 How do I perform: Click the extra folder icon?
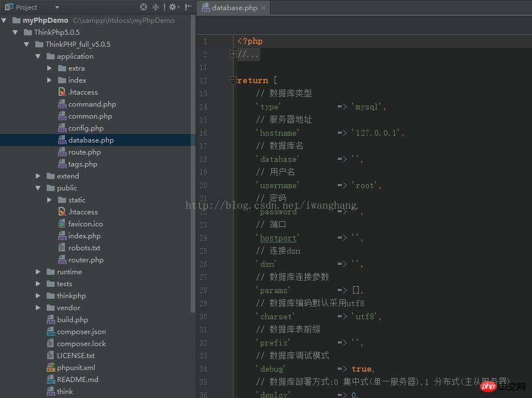click(x=62, y=68)
